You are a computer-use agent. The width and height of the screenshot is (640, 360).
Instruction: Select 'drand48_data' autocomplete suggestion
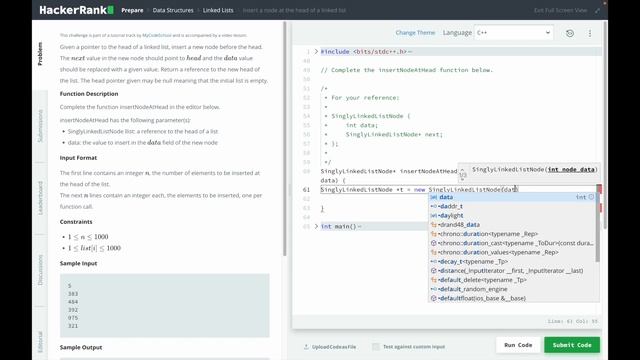coord(512,224)
